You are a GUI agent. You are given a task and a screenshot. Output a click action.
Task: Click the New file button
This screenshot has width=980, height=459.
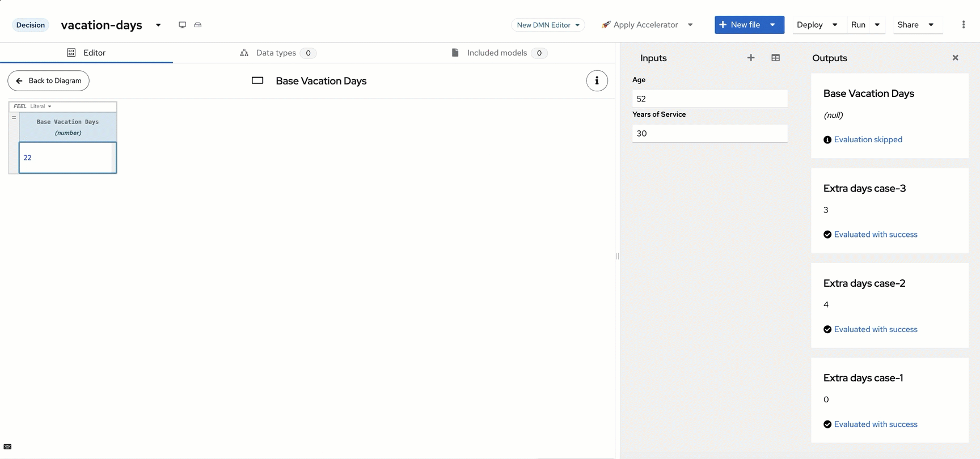(x=740, y=25)
